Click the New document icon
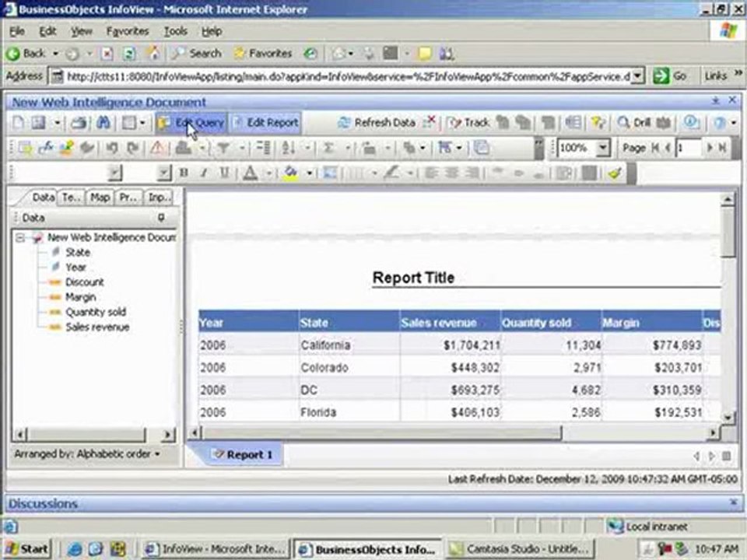The width and height of the screenshot is (747, 560). point(18,123)
